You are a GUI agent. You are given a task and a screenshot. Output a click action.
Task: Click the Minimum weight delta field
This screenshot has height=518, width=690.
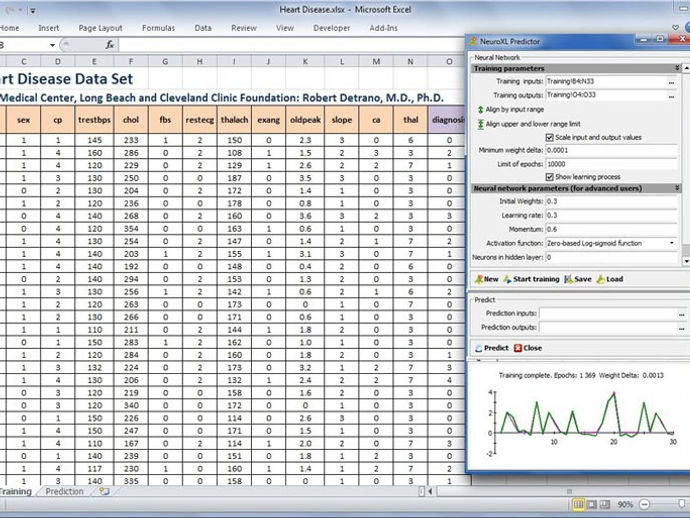(x=611, y=151)
